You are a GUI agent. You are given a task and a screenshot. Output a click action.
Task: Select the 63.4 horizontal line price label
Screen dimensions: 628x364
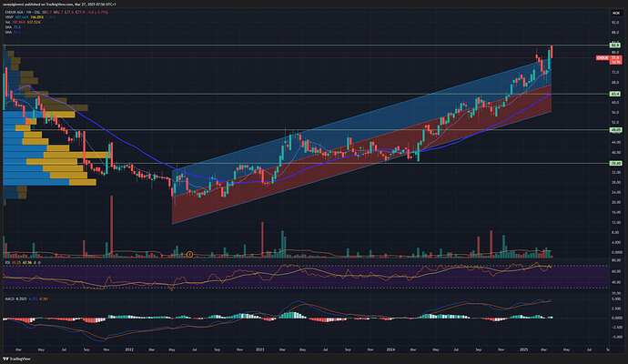615,94
